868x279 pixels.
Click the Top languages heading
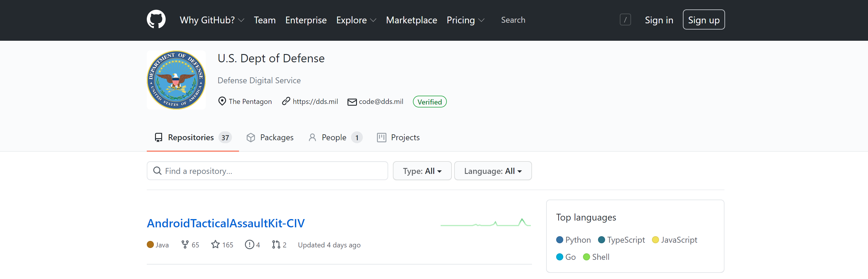coord(586,218)
